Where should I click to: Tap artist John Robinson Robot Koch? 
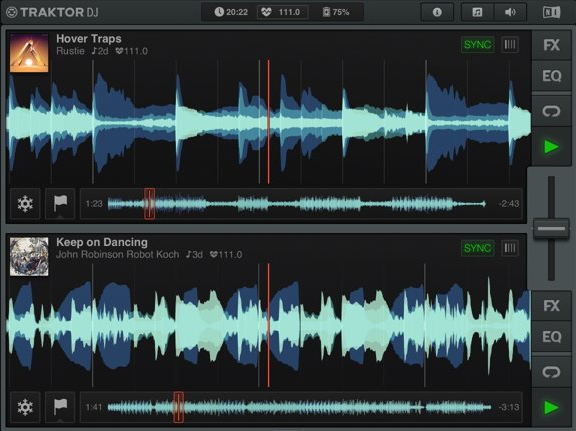118,254
